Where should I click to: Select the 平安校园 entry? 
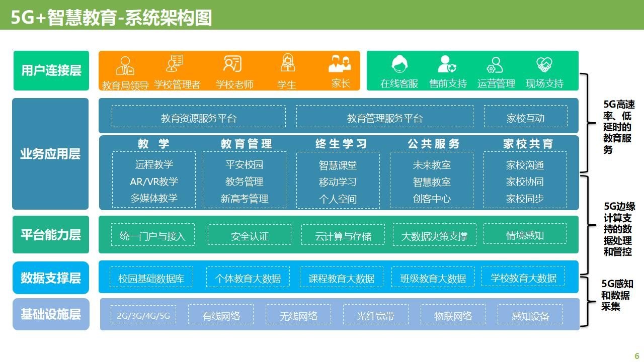(x=245, y=164)
